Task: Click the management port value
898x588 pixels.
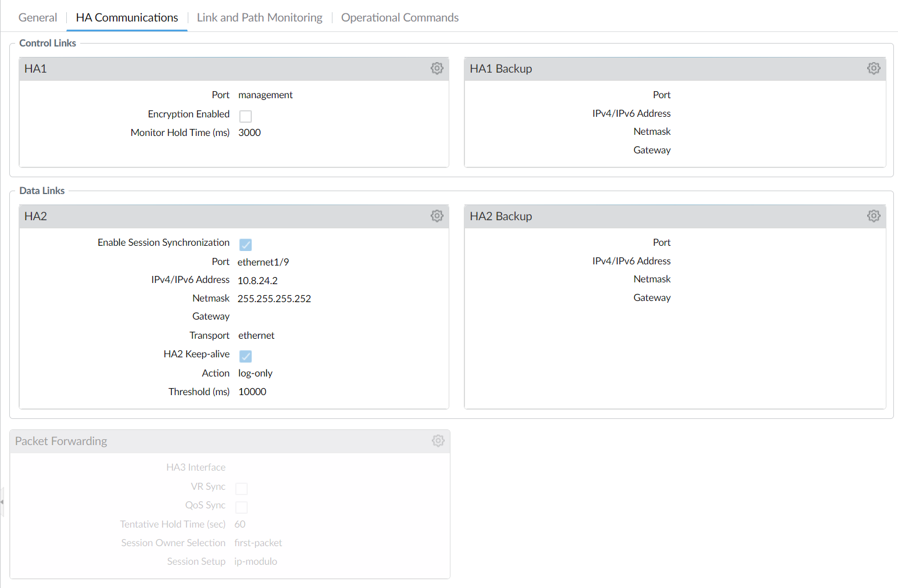Action: [x=265, y=95]
